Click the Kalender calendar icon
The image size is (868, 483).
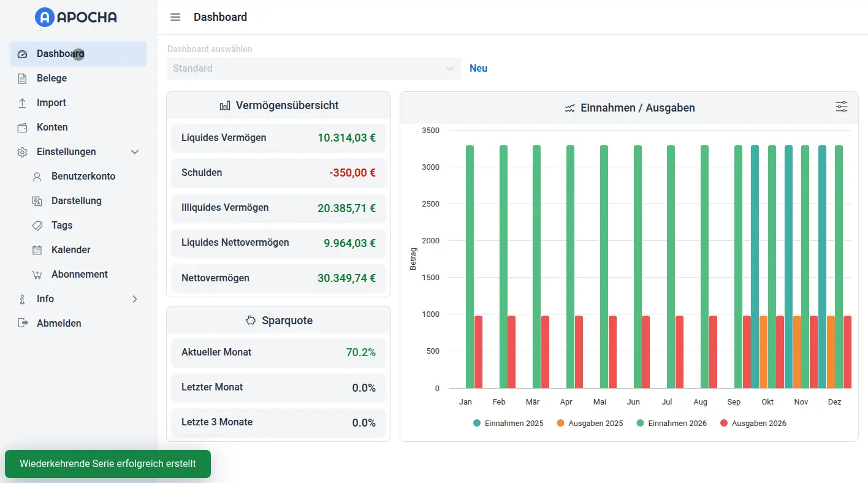coord(37,250)
